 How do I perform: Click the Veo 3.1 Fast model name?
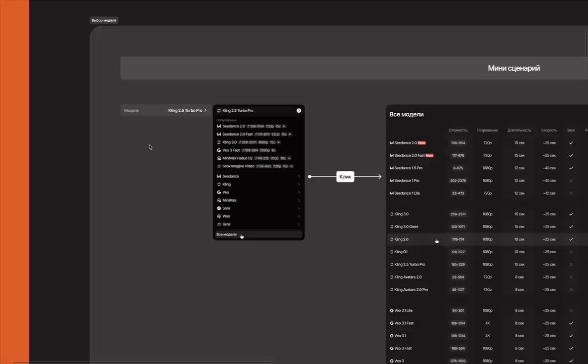tap(404, 323)
